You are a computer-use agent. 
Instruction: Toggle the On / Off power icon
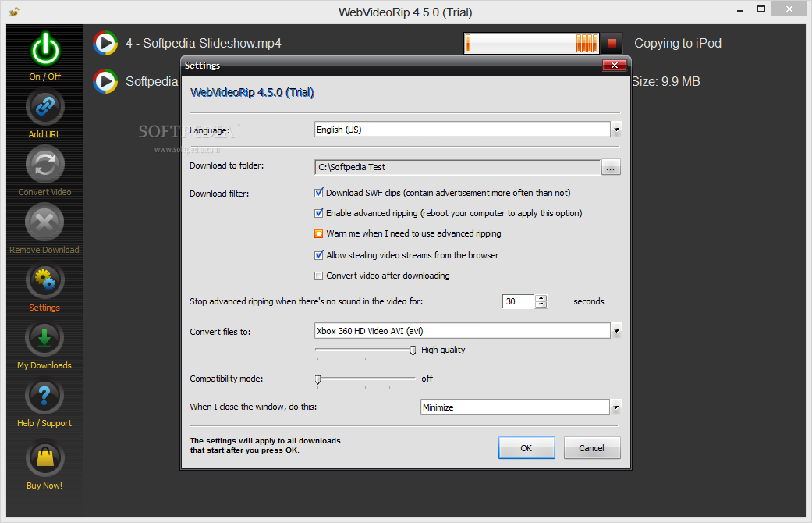[x=45, y=49]
